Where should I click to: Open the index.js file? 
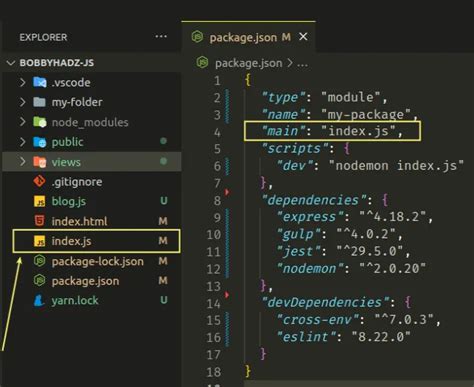pyautogui.click(x=71, y=241)
